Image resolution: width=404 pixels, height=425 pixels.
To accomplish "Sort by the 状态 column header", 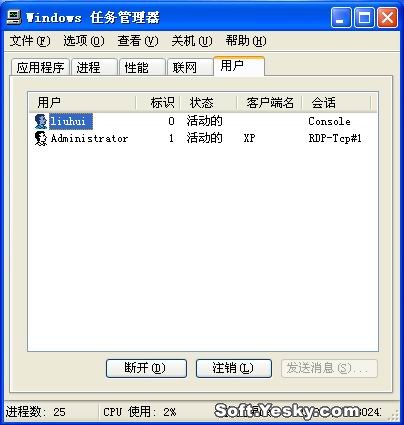I will pos(208,102).
